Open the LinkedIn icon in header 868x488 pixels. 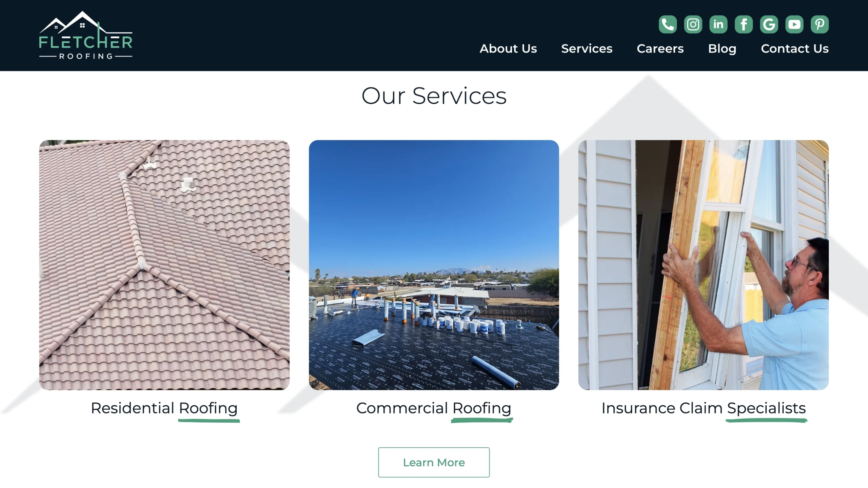pyautogui.click(x=718, y=24)
